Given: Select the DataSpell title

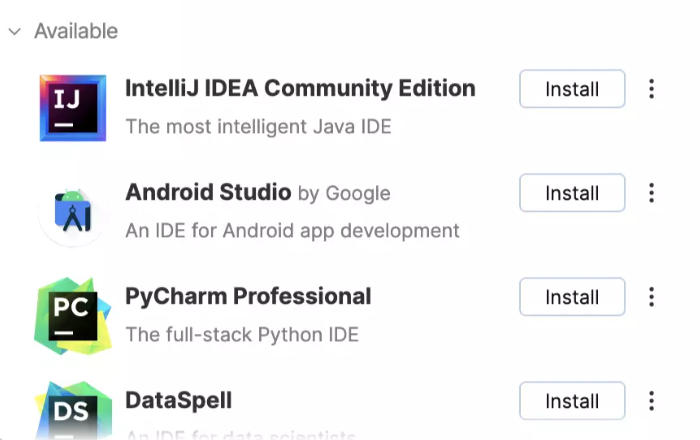Looking at the screenshot, I should pyautogui.click(x=179, y=400).
